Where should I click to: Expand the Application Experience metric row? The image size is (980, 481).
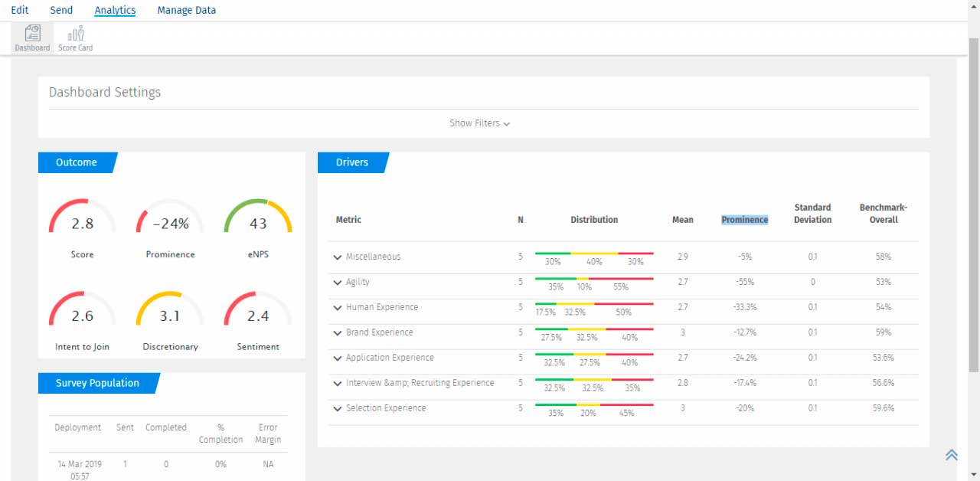pyautogui.click(x=338, y=358)
